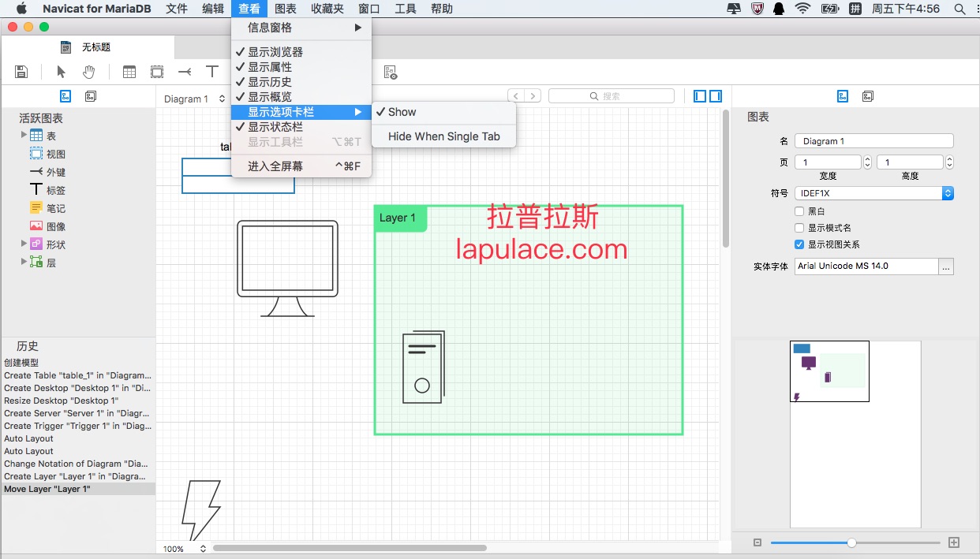Image resolution: width=980 pixels, height=559 pixels.
Task: Open macOS Spotlight search icon
Action: coord(959,9)
